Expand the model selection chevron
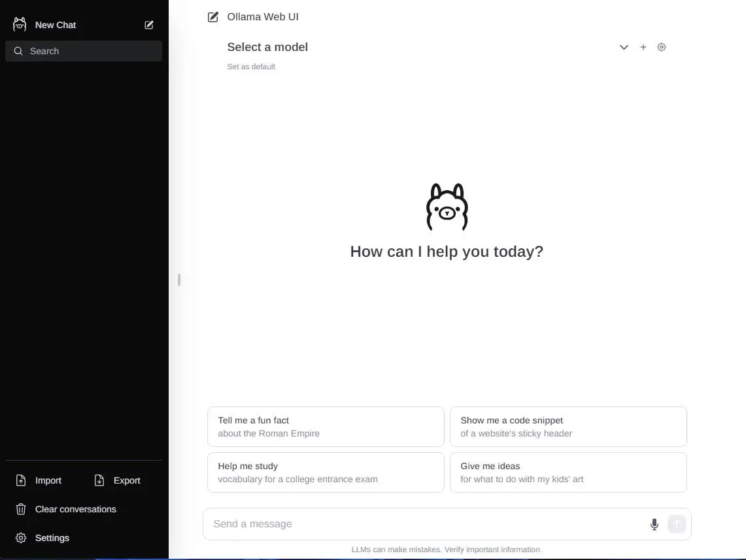 click(x=624, y=47)
